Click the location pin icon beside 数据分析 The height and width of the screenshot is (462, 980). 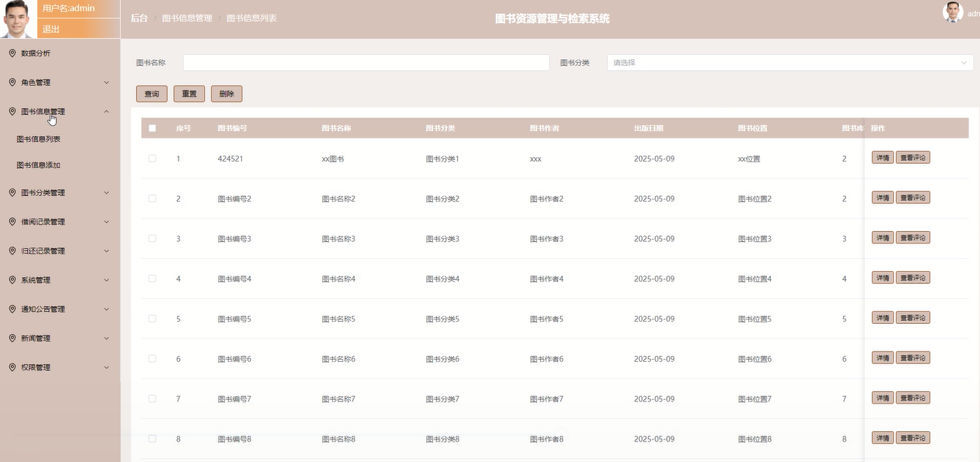coord(12,53)
